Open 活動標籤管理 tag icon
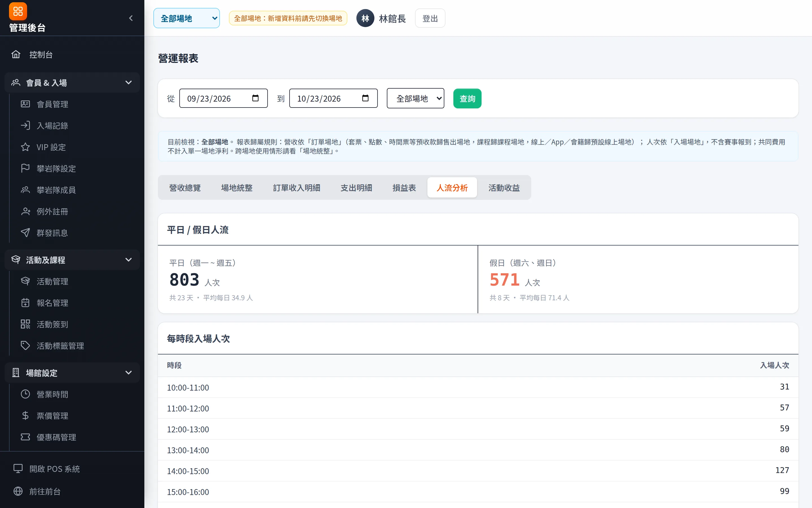The width and height of the screenshot is (812, 508). (x=25, y=346)
